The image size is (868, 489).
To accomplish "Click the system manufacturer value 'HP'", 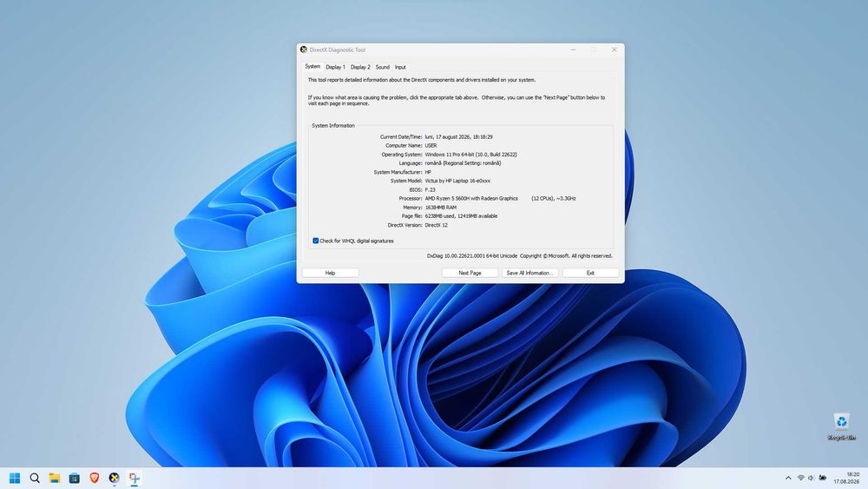I will (428, 172).
